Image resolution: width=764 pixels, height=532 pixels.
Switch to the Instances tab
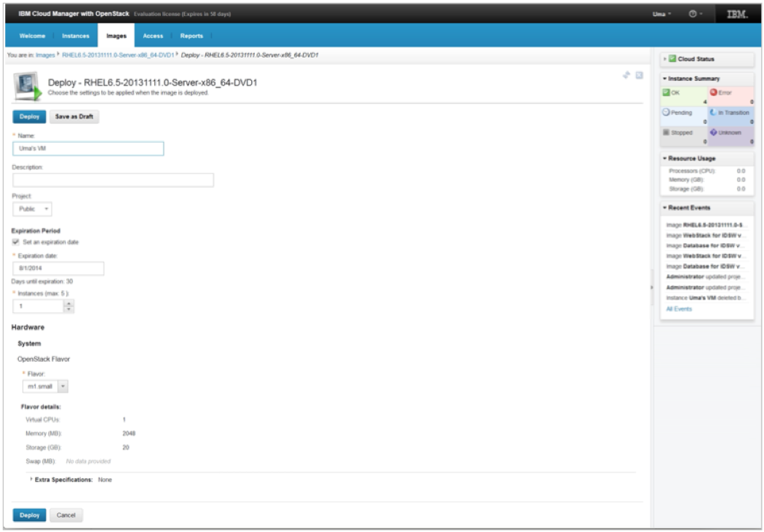(76, 36)
